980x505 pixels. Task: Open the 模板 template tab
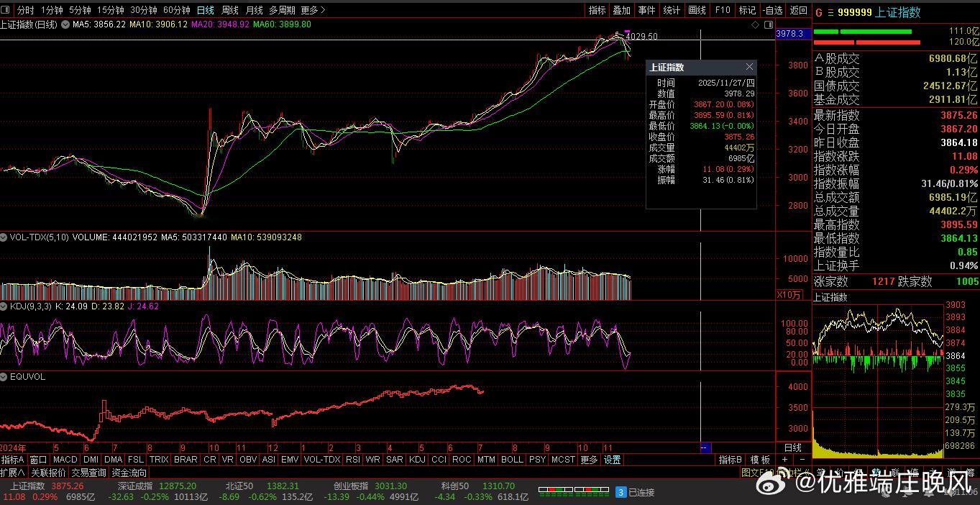(x=760, y=460)
